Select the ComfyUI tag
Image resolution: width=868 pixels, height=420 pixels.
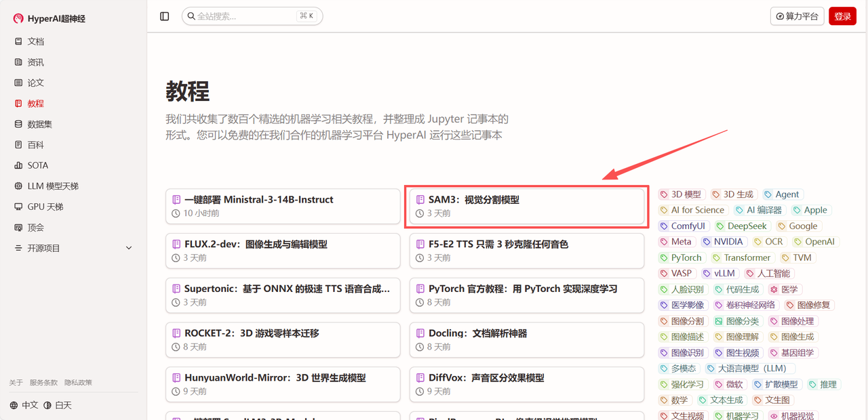683,226
